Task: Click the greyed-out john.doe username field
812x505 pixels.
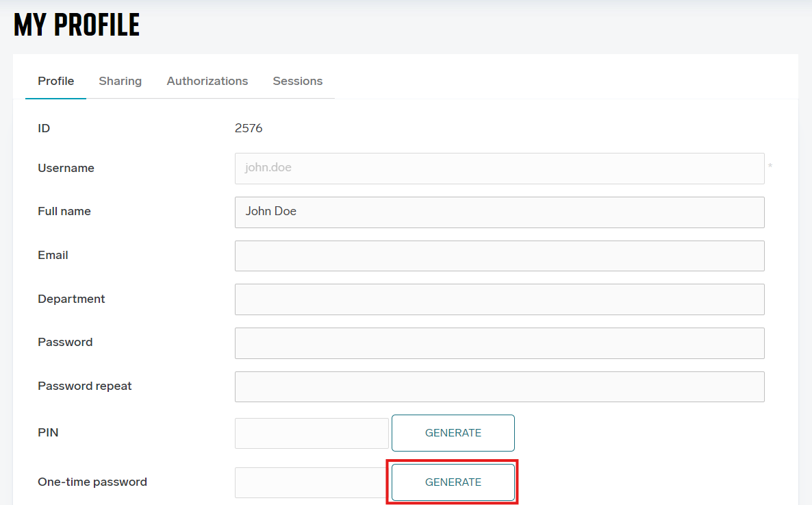Action: 499,168
